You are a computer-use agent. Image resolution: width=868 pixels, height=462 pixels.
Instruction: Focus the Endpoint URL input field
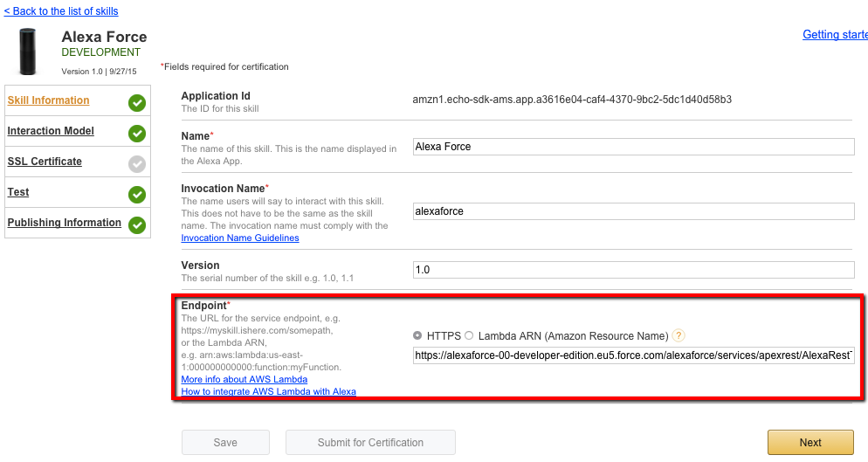[633, 355]
